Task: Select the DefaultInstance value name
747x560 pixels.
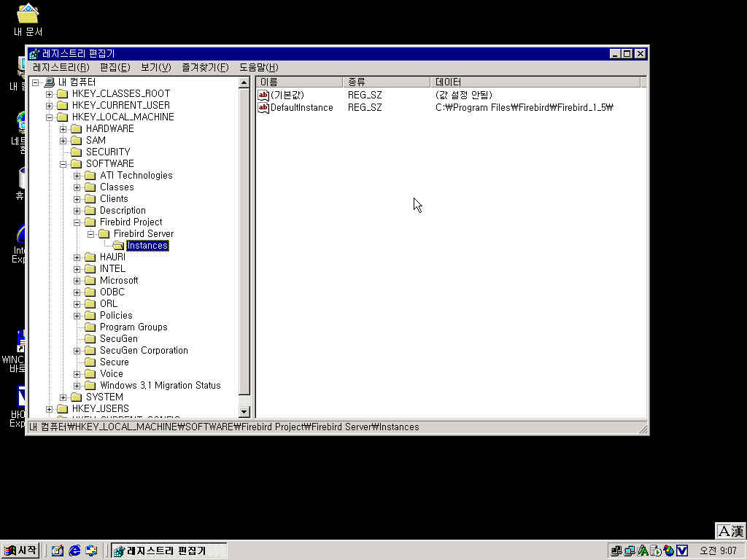Action: pos(301,108)
